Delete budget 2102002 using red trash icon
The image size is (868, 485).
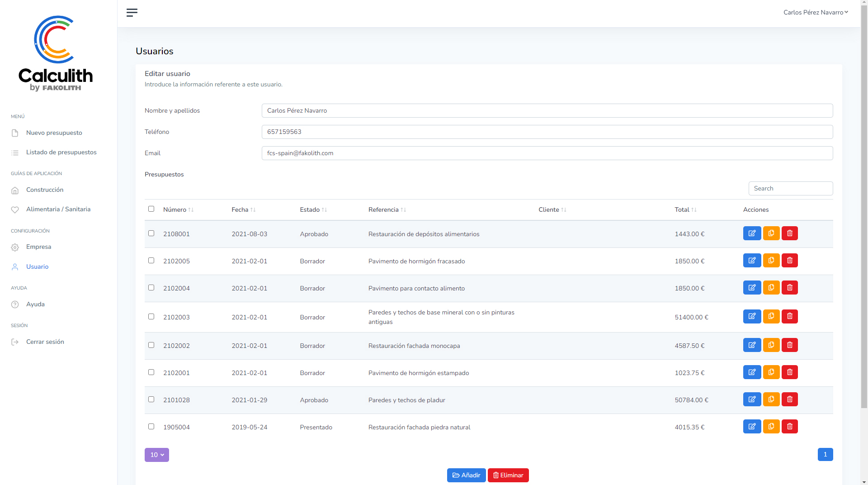[x=790, y=345]
